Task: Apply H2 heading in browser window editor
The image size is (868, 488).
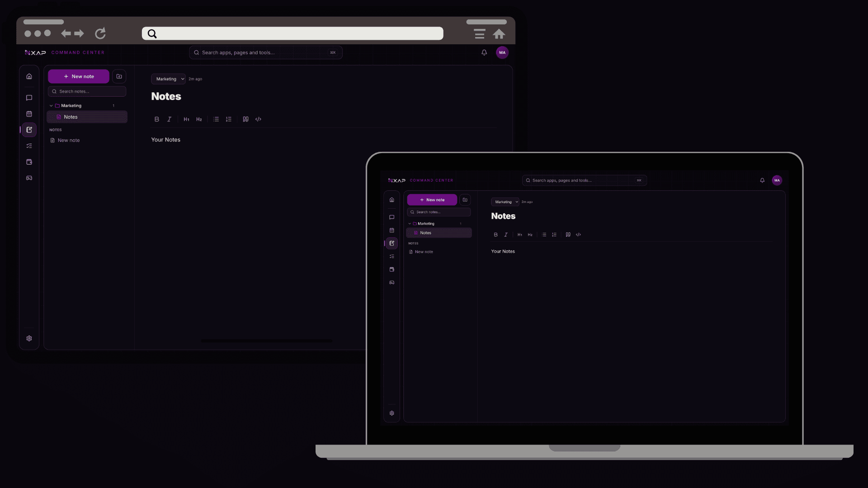Action: click(x=199, y=119)
